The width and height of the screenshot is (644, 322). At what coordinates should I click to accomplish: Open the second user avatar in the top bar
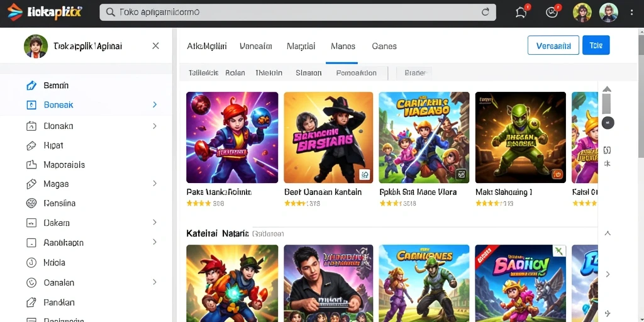click(608, 13)
